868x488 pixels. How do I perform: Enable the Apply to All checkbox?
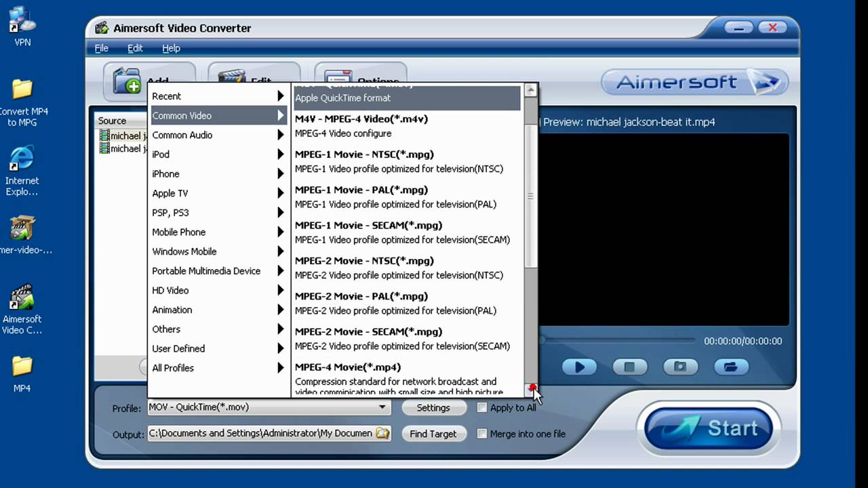(x=482, y=407)
